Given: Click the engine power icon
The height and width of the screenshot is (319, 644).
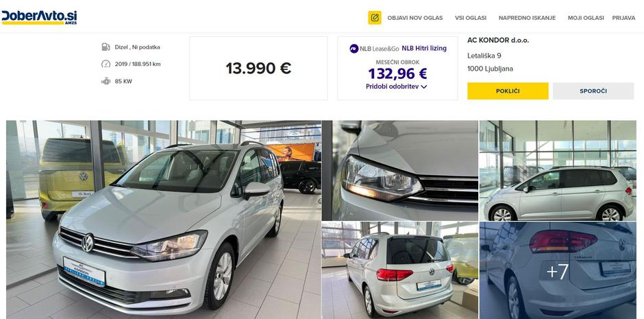Looking at the screenshot, I should pyautogui.click(x=106, y=81).
